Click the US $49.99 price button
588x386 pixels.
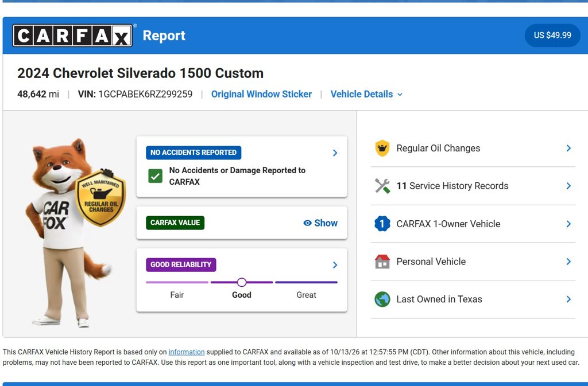pyautogui.click(x=552, y=35)
